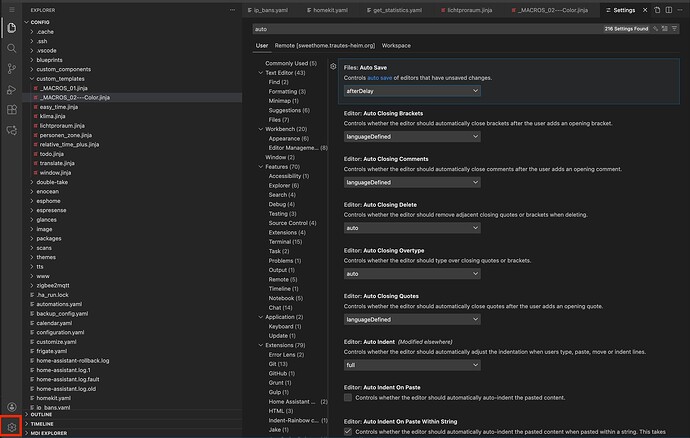The width and height of the screenshot is (690, 438).
Task: Toggle Auto Indent On Paste Within String
Action: [x=348, y=431]
